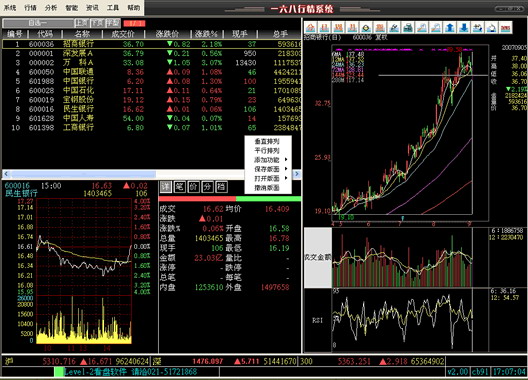This screenshot has height=380, width=528.
Task: Click the home icon in chart toolbar
Action: 310,28
